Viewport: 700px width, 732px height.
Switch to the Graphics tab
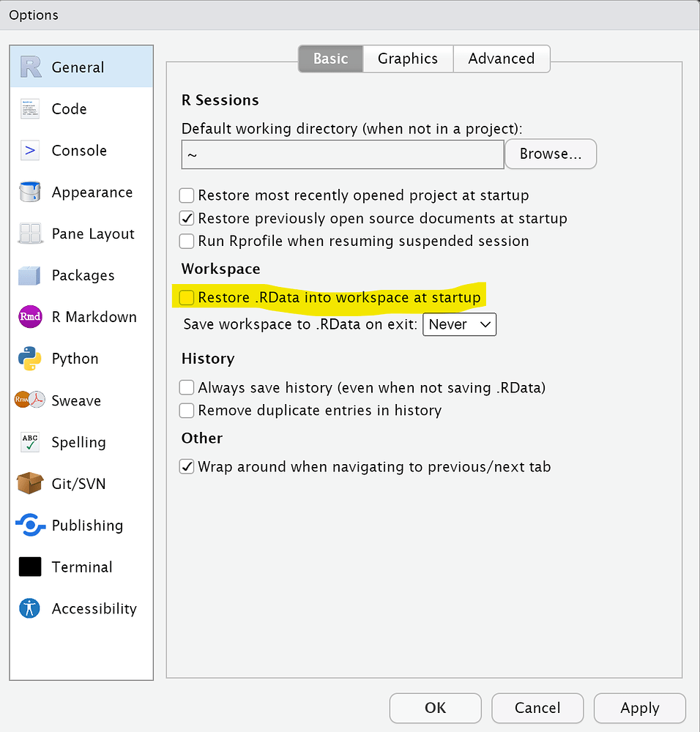pos(408,59)
